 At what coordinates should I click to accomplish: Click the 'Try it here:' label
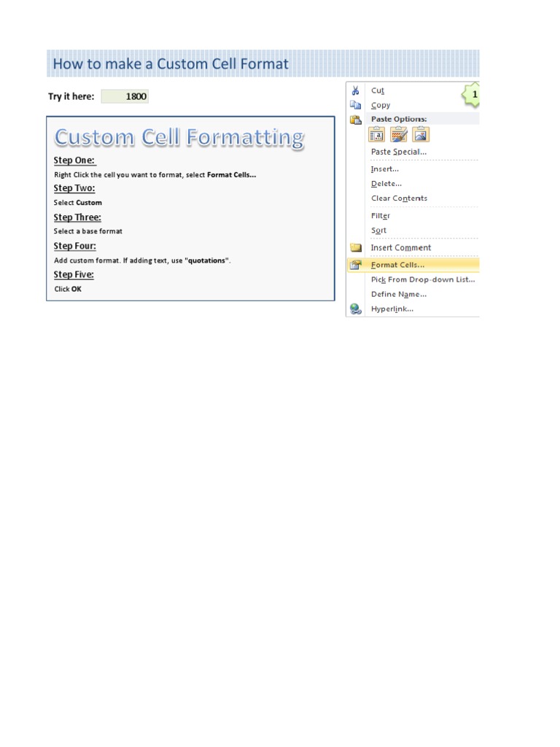click(71, 96)
